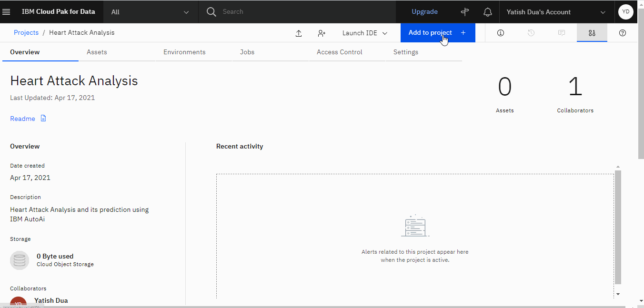This screenshot has width=644, height=308.
Task: Click the plus icon on Add to project
Action: click(463, 33)
